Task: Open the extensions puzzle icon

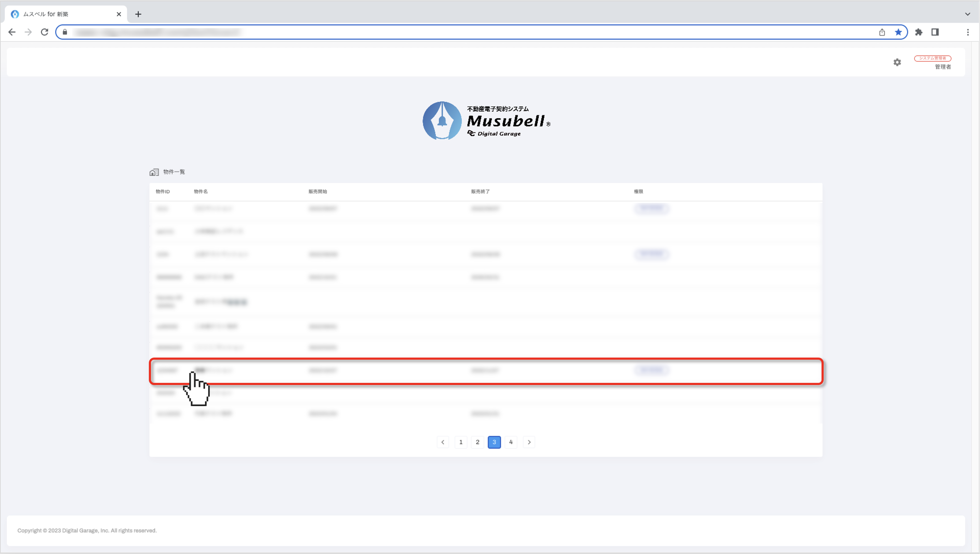Action: tap(918, 32)
